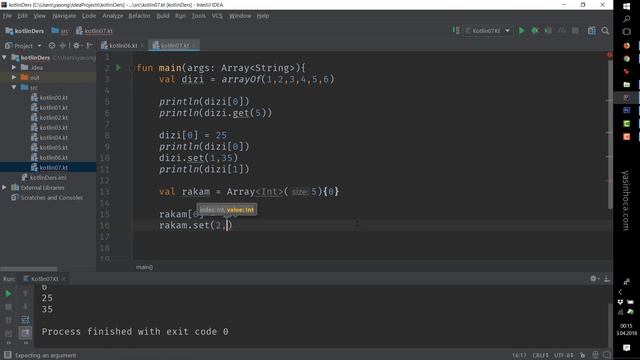Open the Build menu

[x=163, y=16]
